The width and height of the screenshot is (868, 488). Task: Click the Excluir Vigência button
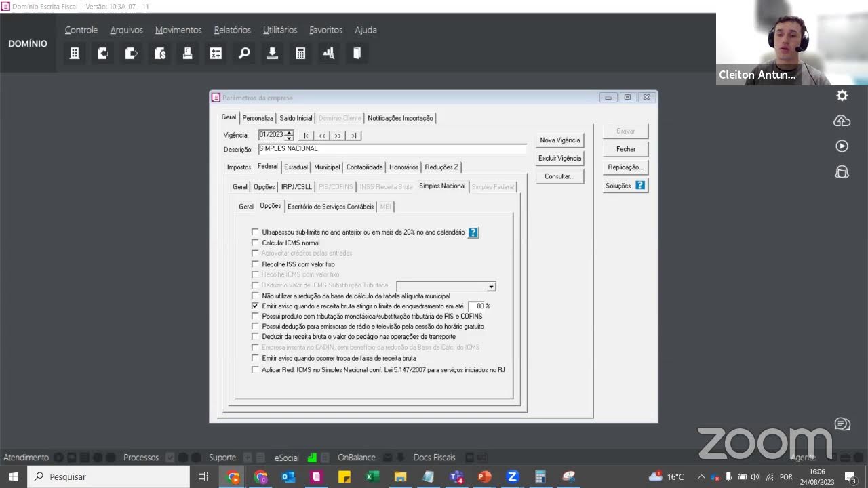click(x=560, y=159)
